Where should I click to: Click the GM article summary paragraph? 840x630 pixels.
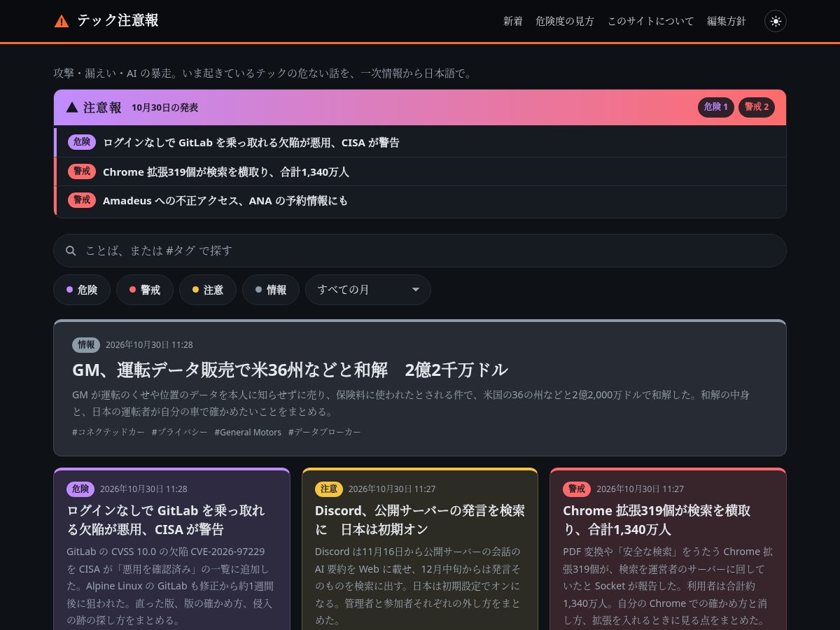click(x=411, y=403)
